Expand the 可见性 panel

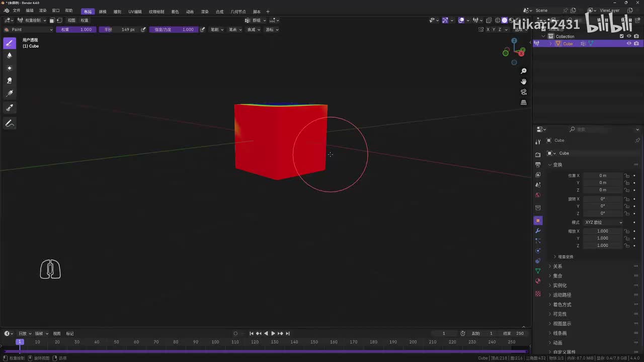(x=557, y=314)
